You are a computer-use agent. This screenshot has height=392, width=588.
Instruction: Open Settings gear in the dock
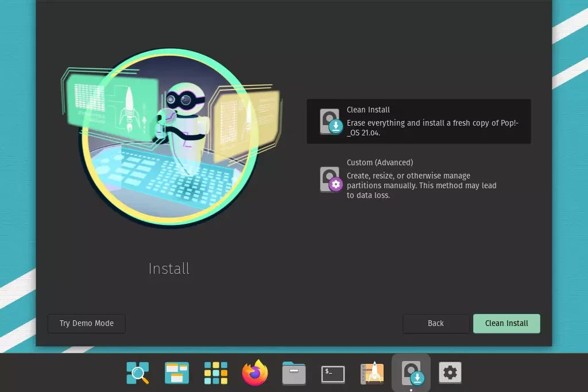[x=450, y=372]
